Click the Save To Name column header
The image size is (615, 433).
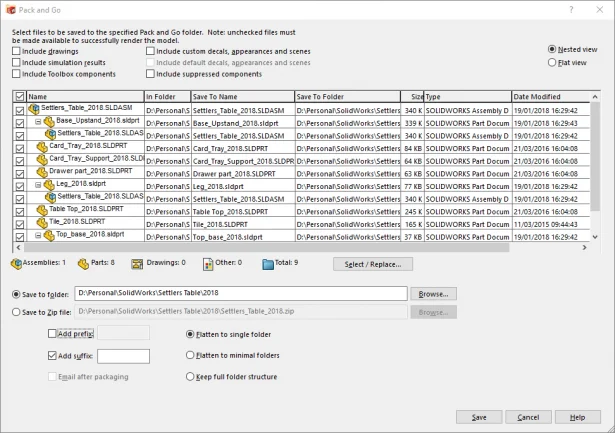click(242, 96)
